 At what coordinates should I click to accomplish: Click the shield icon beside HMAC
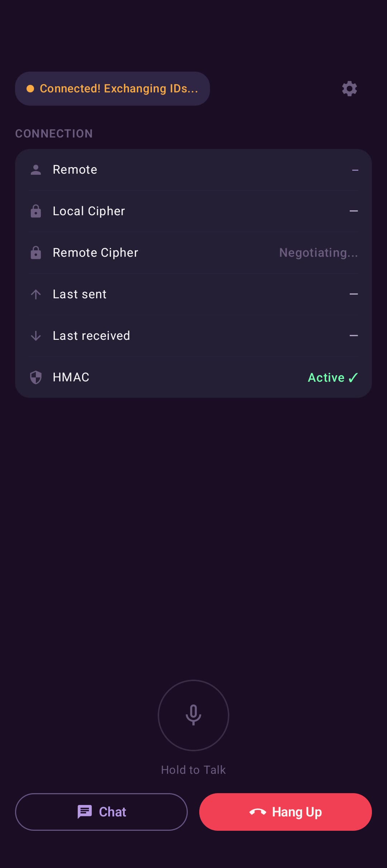coord(36,377)
